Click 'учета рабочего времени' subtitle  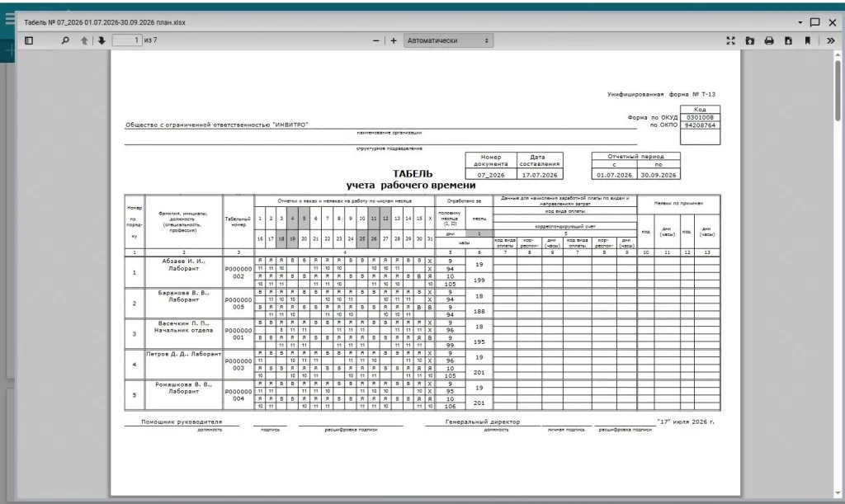click(x=411, y=186)
